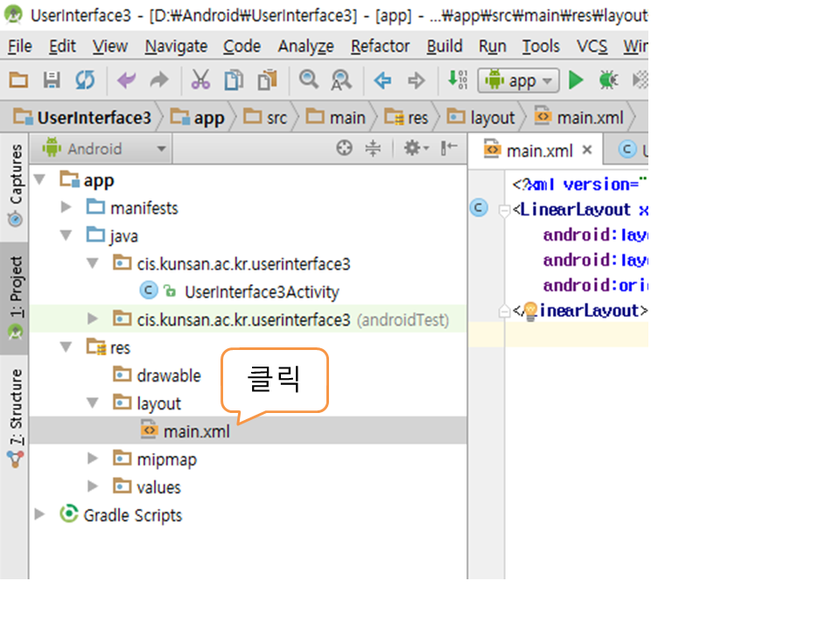Click the Cut scissors icon
Viewport: 840px width, 630px height.
pyautogui.click(x=200, y=80)
